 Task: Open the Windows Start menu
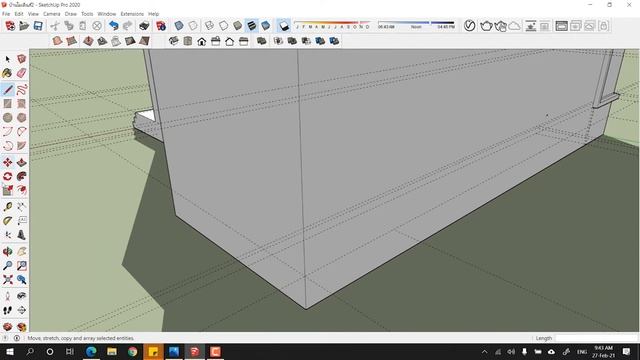tap(10, 351)
